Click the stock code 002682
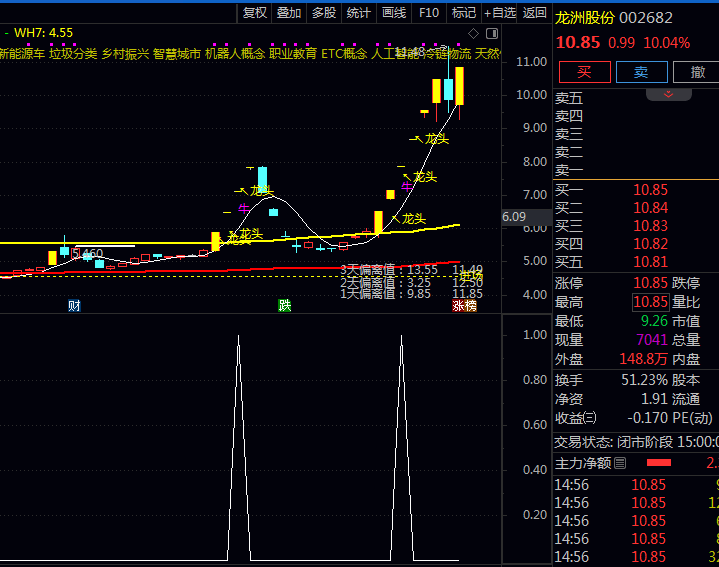 point(646,18)
